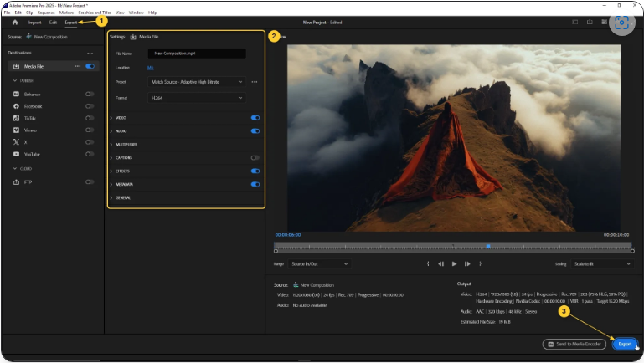Enable the Captions switch
The image size is (644, 363).
tap(255, 158)
